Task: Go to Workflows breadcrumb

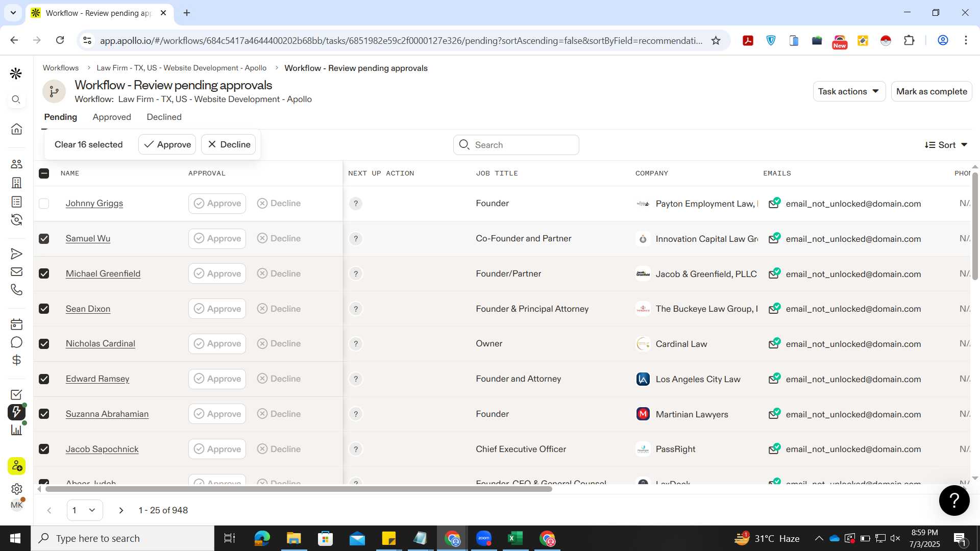Action: (61, 68)
